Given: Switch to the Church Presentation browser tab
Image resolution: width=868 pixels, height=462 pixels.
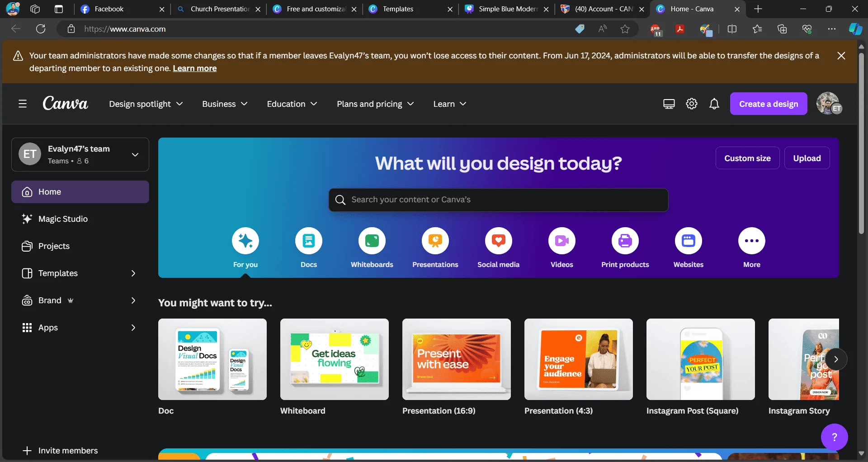Looking at the screenshot, I should tap(219, 9).
